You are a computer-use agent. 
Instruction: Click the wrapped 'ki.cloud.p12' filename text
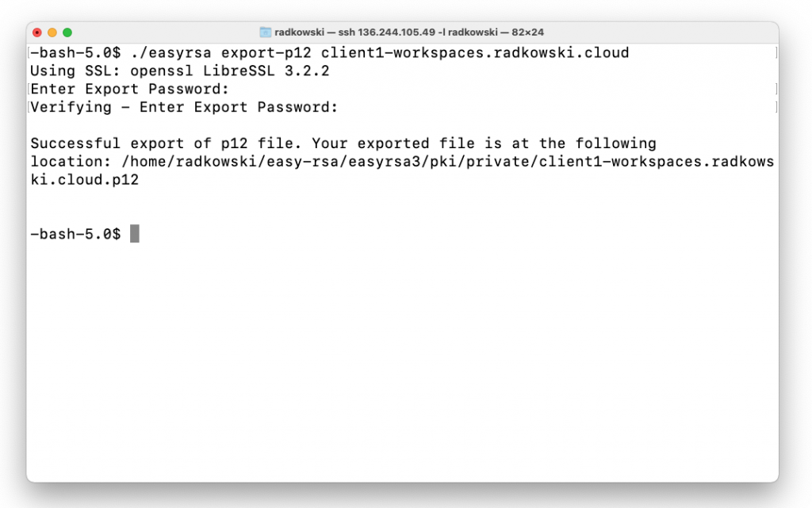click(x=84, y=180)
